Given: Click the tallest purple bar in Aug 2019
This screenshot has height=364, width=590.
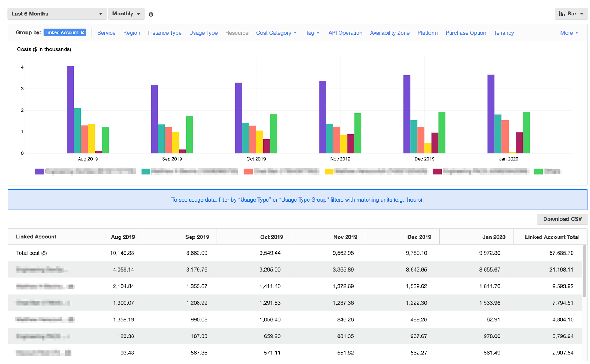Looking at the screenshot, I should 70,110.
